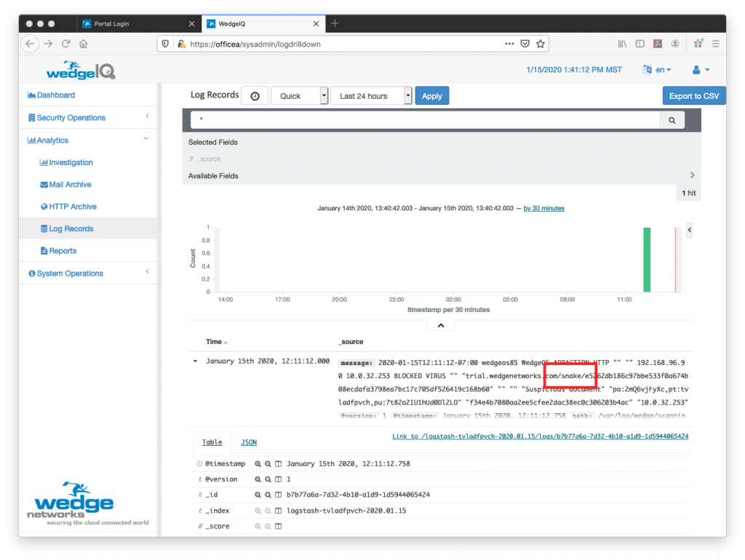Save page to Pocket

(x=525, y=44)
